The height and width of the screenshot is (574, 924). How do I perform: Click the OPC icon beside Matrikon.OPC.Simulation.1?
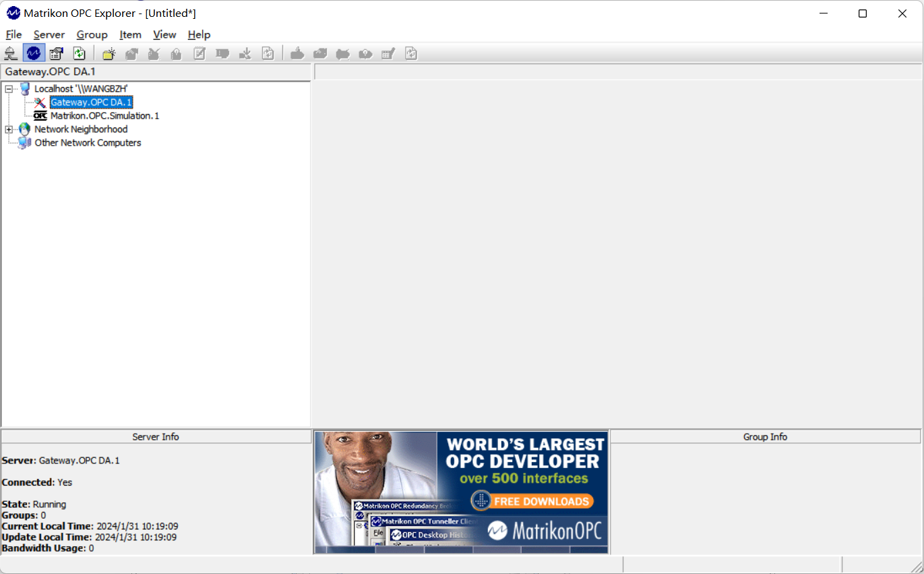pos(40,116)
